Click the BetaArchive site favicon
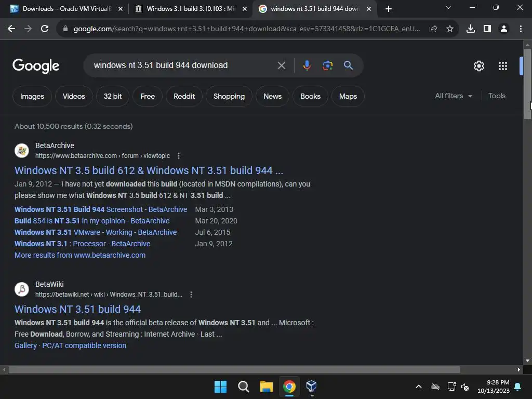This screenshot has width=532, height=399. coord(22,151)
